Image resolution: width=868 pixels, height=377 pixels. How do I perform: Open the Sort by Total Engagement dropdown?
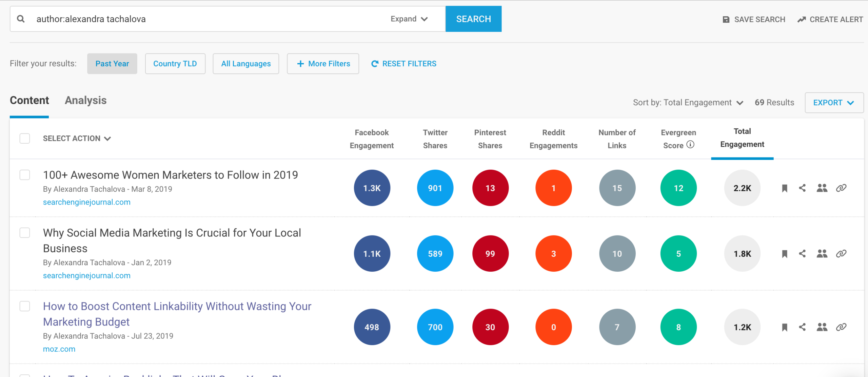coord(688,103)
